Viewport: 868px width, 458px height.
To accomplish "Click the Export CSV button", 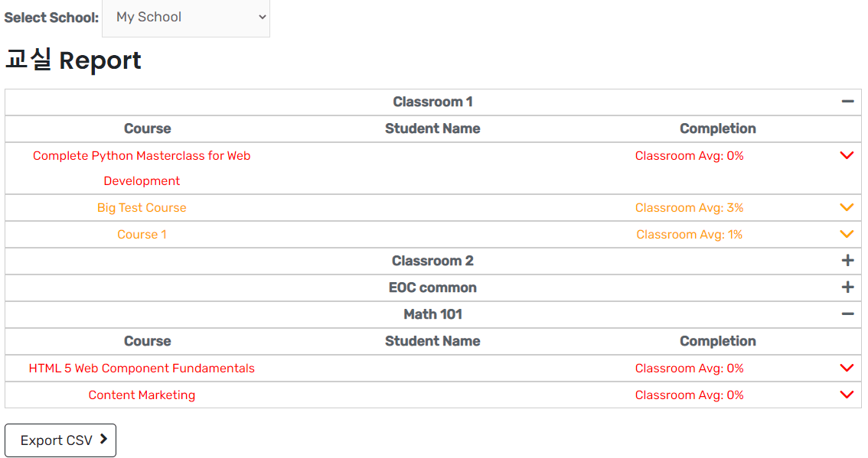I will [60, 440].
